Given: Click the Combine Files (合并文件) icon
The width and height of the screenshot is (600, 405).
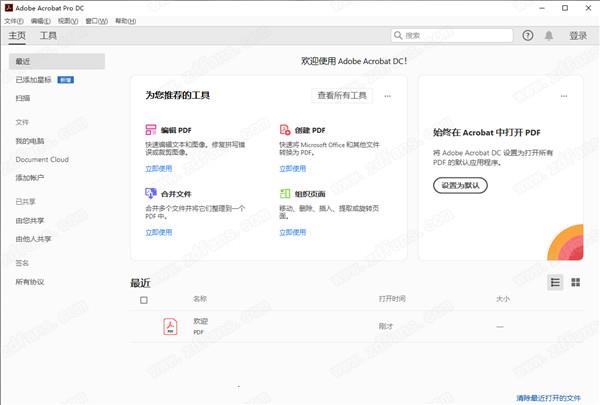Looking at the screenshot, I should [x=151, y=193].
